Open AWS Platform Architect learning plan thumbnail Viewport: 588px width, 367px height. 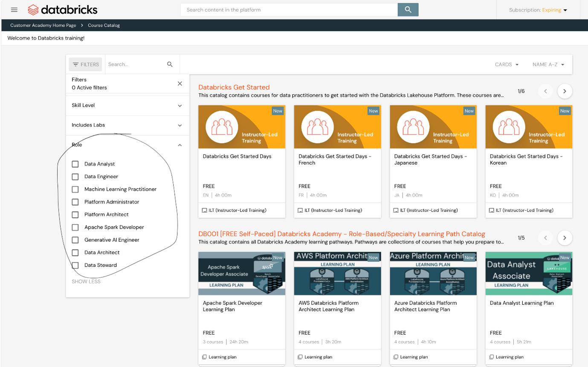[x=337, y=274]
